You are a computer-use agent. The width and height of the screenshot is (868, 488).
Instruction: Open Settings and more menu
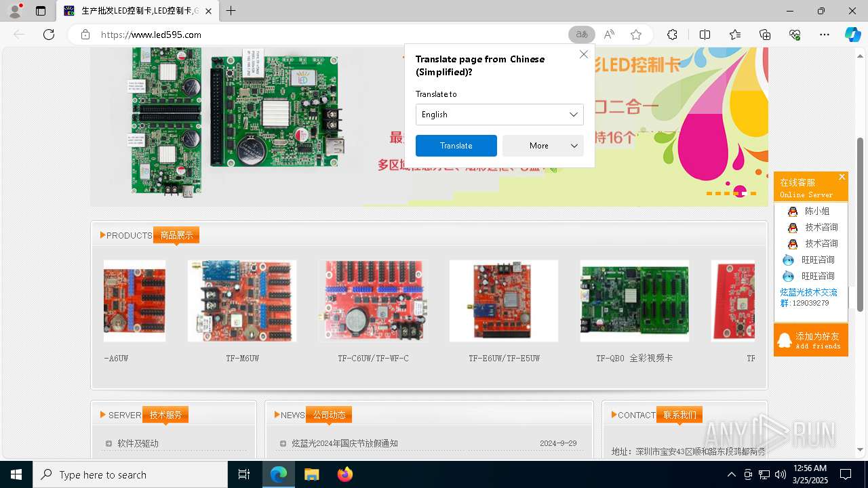coord(825,35)
